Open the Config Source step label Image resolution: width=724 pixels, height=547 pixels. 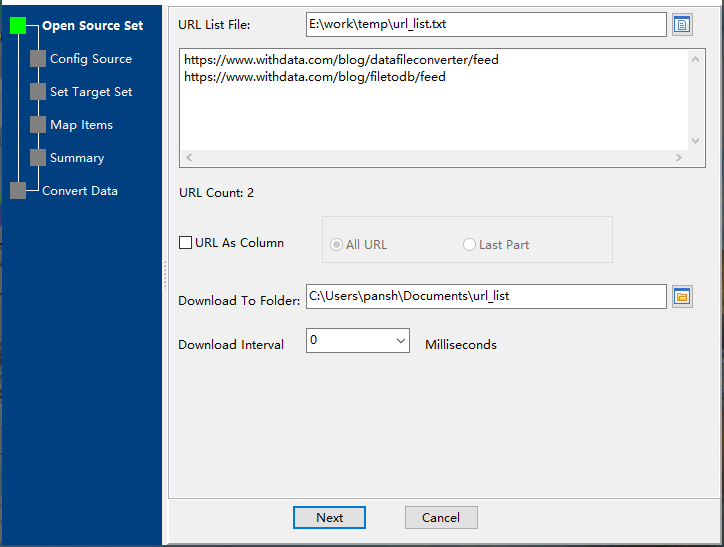91,59
